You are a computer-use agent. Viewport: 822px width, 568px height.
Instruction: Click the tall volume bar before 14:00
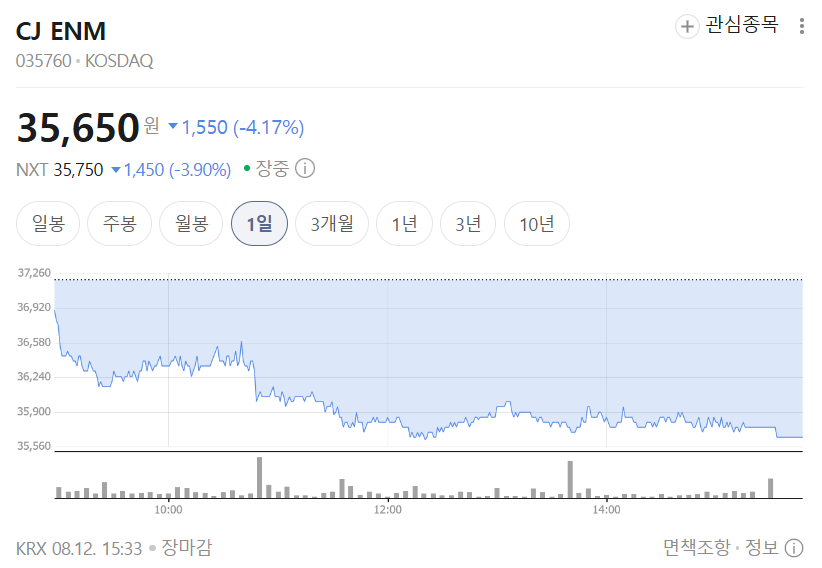(570, 480)
